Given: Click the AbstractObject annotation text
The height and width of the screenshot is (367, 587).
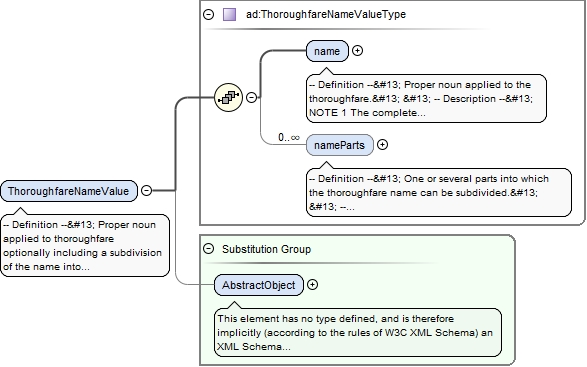Looking at the screenshot, I should [358, 333].
